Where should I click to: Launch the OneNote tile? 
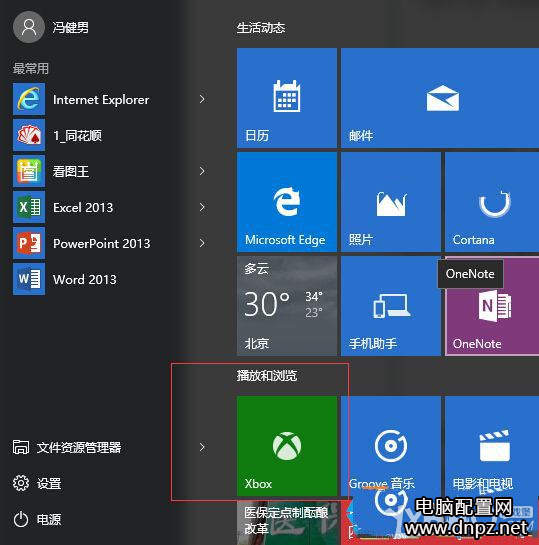pyautogui.click(x=492, y=306)
